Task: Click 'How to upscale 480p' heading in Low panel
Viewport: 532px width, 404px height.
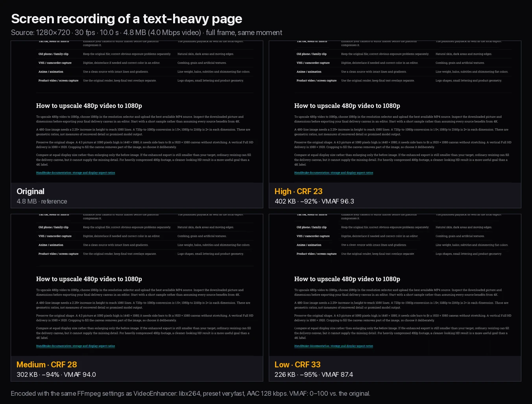Action: pyautogui.click(x=347, y=279)
